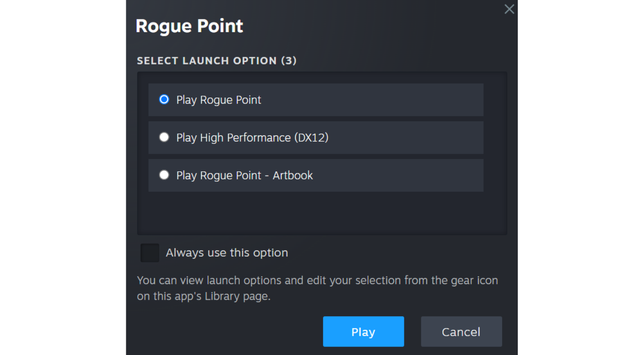Viewport: 644px width, 355px height.
Task: Select the Play Rogue Point radio button
Action: click(x=164, y=99)
